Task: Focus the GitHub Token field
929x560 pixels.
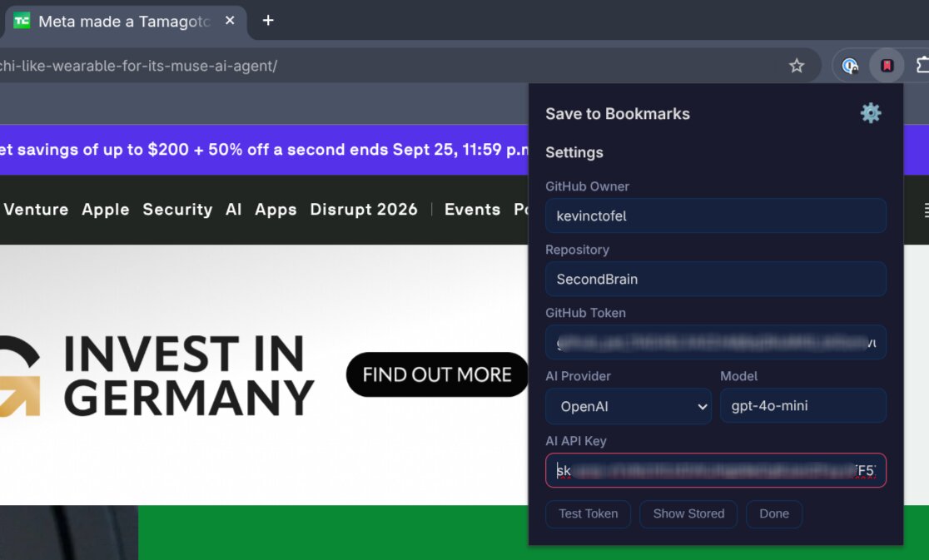Action: [x=715, y=342]
